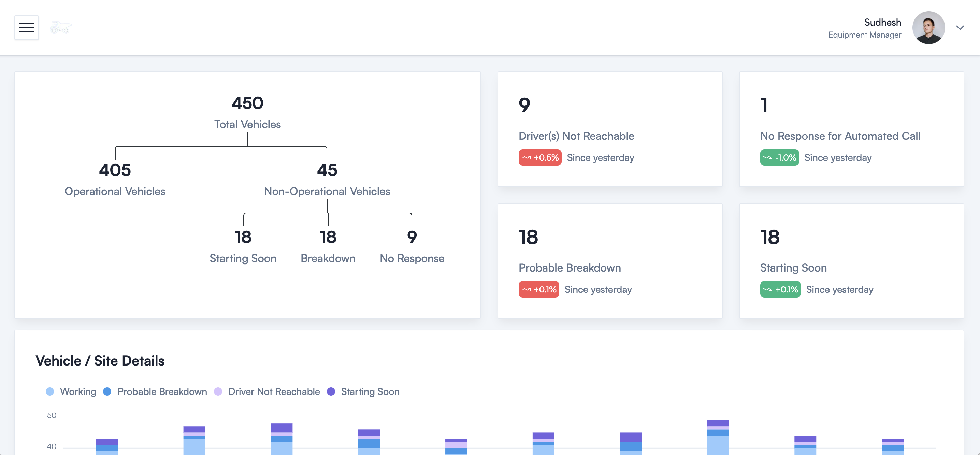980x455 pixels.
Task: Open the Probable Breakdown card title
Action: coord(570,268)
